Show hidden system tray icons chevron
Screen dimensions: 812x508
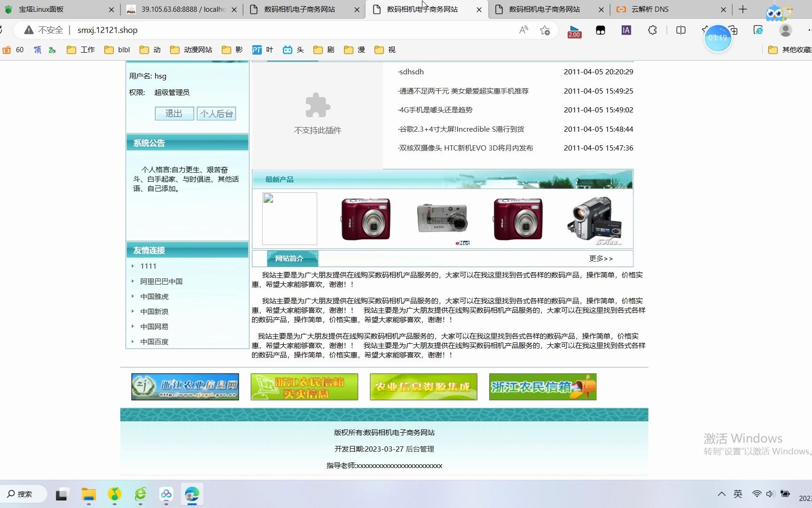[721, 494]
